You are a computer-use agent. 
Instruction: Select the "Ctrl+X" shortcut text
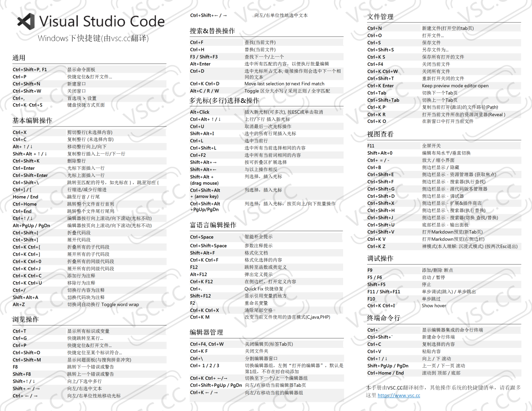pyautogui.click(x=20, y=132)
